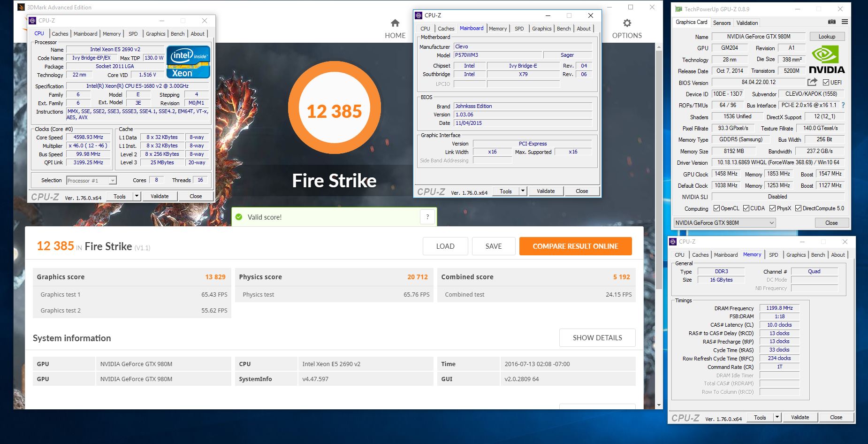Click BIOS export share icon in GPU-Z
This screenshot has width=868, height=444.
tap(812, 82)
